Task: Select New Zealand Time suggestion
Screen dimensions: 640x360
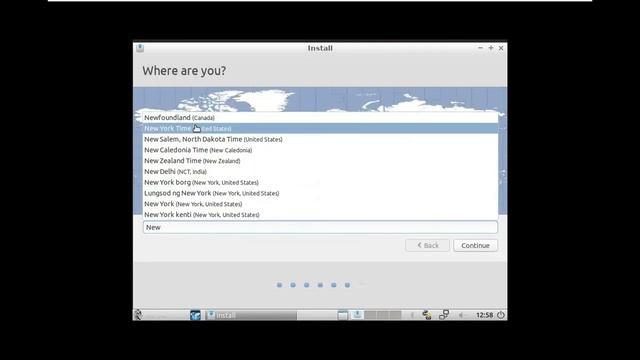Action: (320, 161)
